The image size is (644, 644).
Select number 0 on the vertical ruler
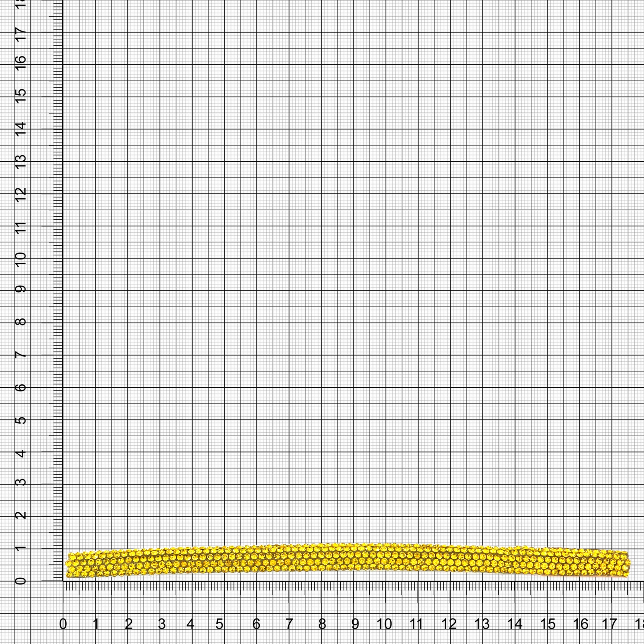coord(21,581)
